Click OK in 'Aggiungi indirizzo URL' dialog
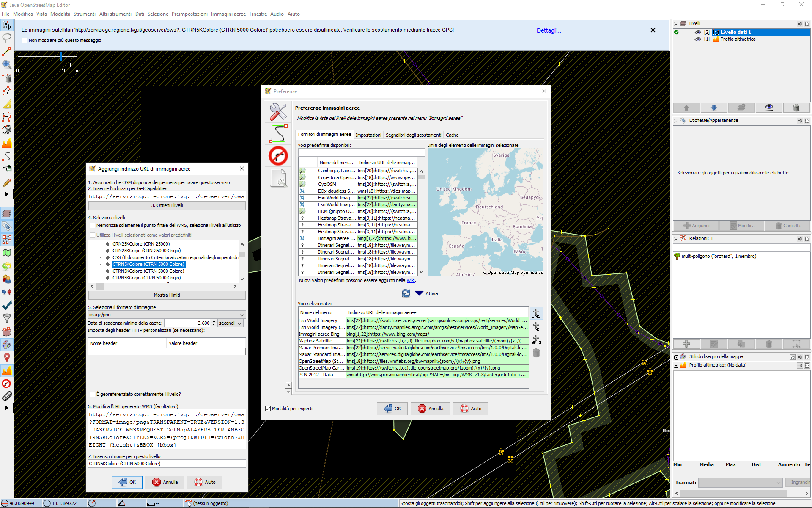Screen dimensions: 812x508 pos(127,482)
